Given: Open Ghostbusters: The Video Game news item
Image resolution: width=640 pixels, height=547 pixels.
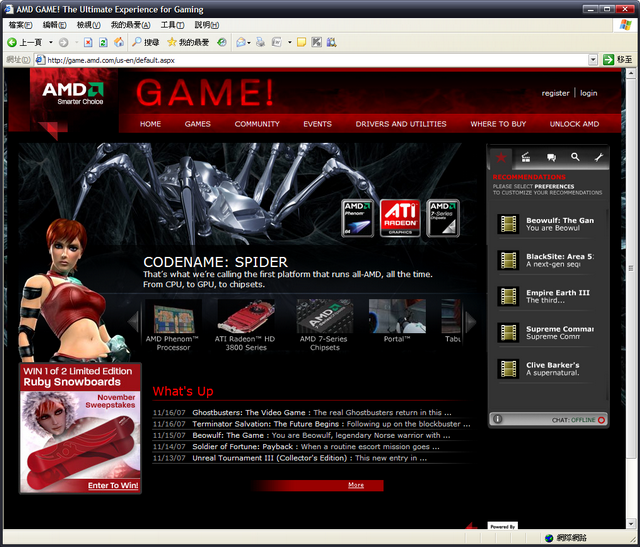Looking at the screenshot, I should (x=322, y=412).
